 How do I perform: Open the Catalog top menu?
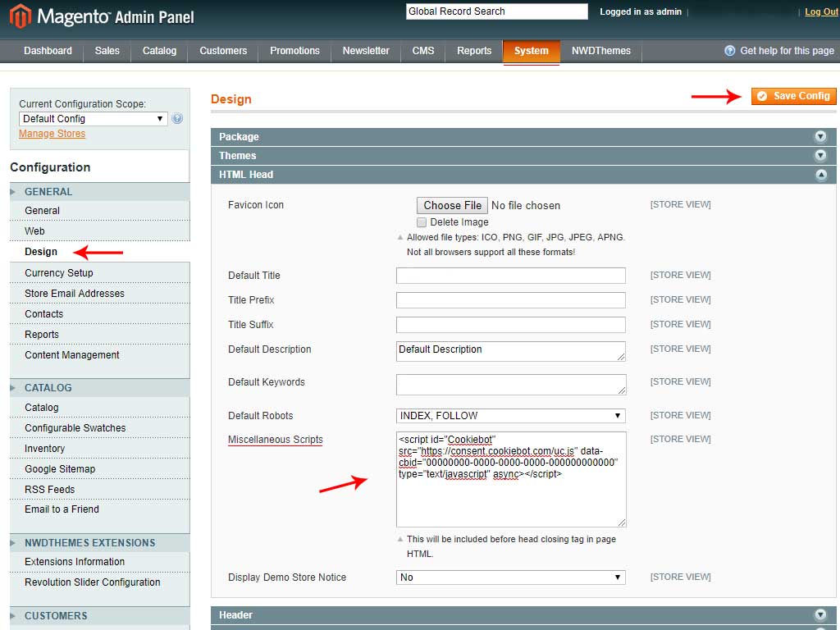point(159,51)
